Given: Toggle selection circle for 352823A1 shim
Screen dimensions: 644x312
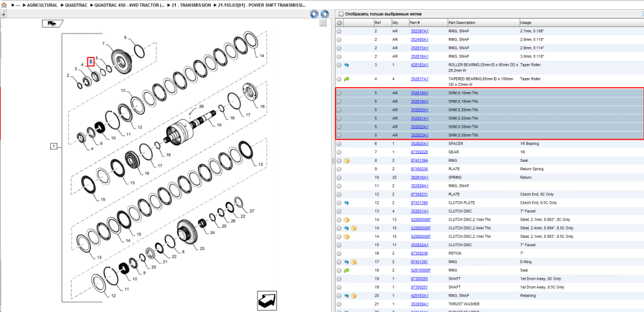Looking at the screenshot, I should pos(339,135).
